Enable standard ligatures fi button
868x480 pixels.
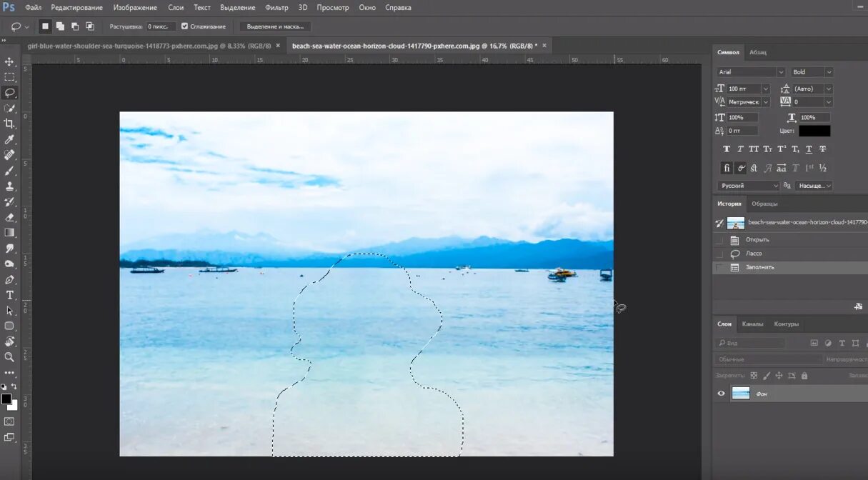coord(727,169)
